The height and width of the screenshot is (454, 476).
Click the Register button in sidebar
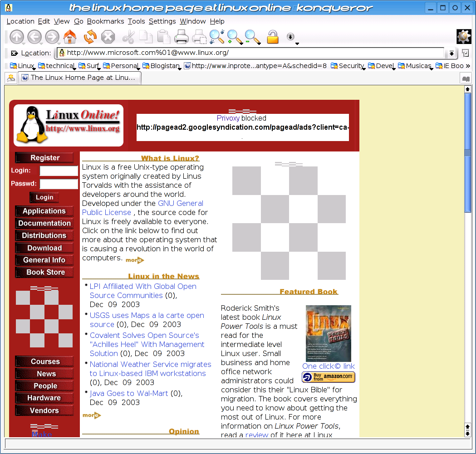point(44,158)
